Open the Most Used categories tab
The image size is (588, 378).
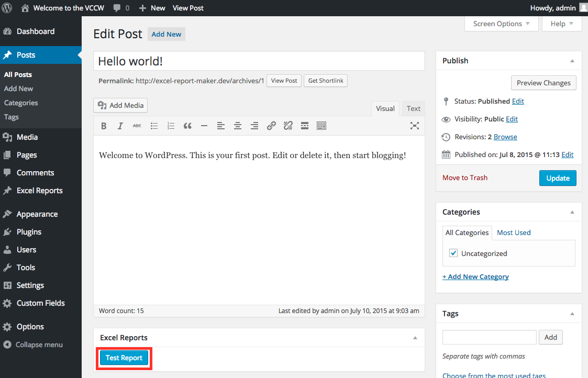[x=514, y=232]
